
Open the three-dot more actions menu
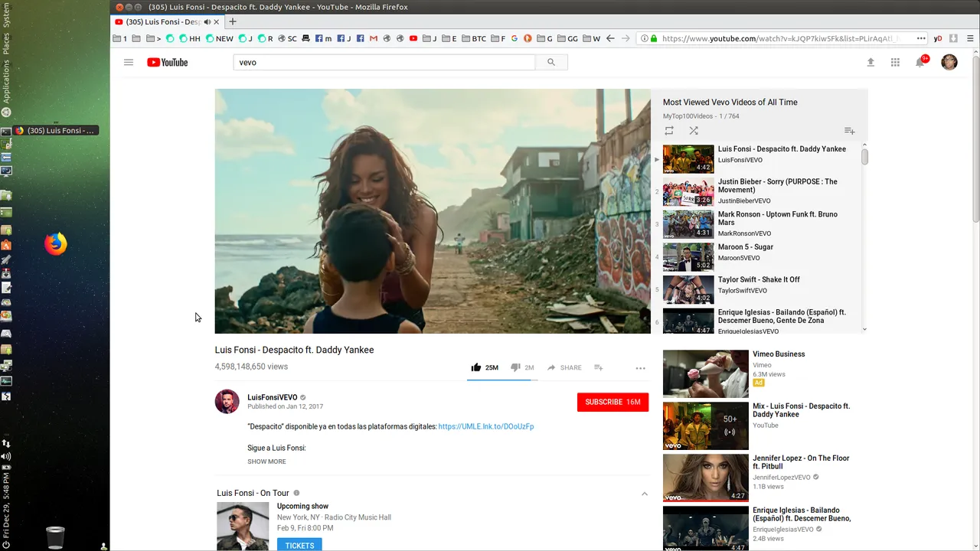click(x=640, y=368)
